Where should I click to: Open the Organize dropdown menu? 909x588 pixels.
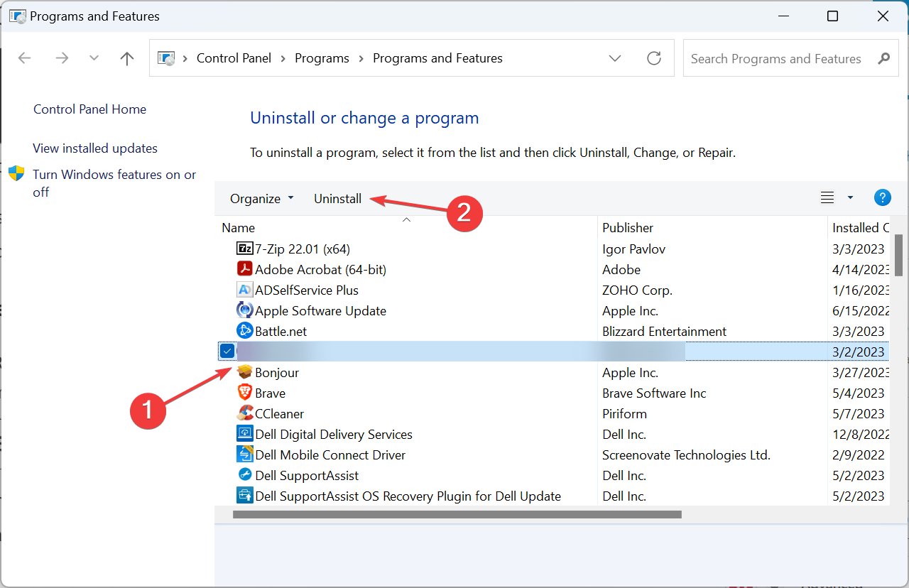[261, 198]
